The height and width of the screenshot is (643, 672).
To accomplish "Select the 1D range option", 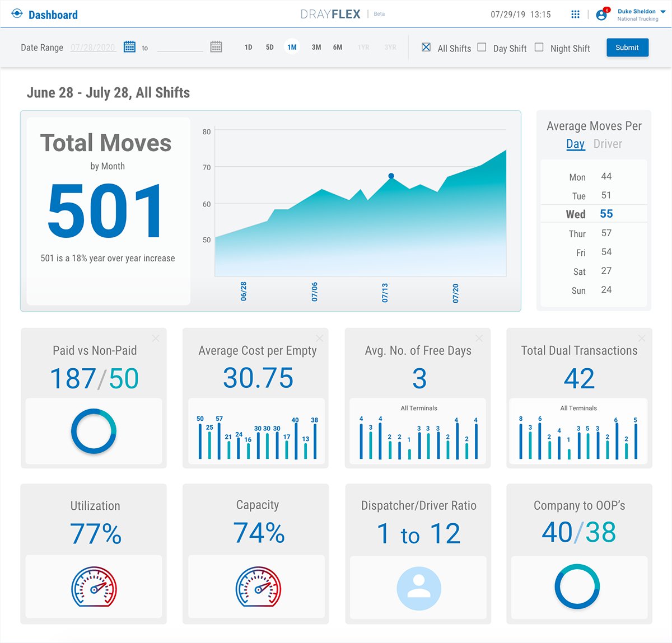I will (248, 48).
